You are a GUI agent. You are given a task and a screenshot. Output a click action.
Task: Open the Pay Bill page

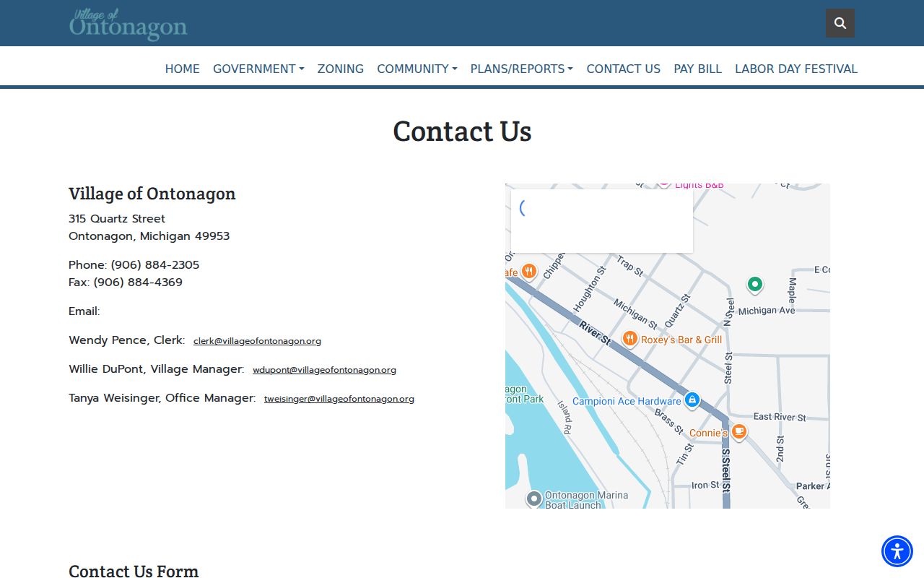tap(698, 69)
